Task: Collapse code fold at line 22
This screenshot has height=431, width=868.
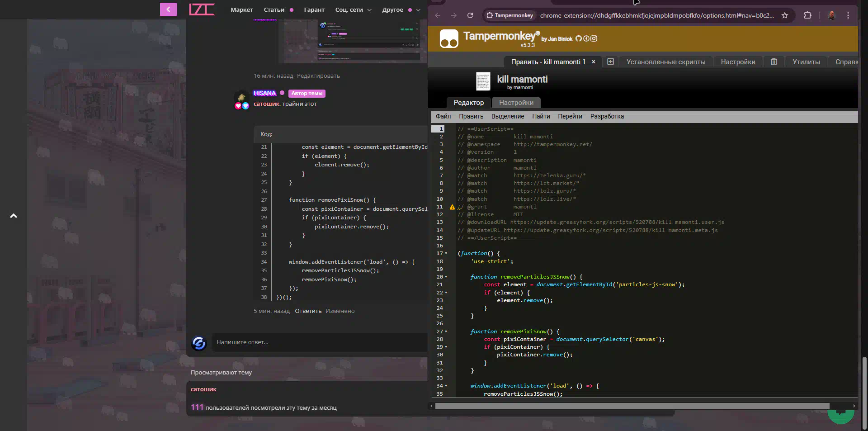Action: [446, 293]
